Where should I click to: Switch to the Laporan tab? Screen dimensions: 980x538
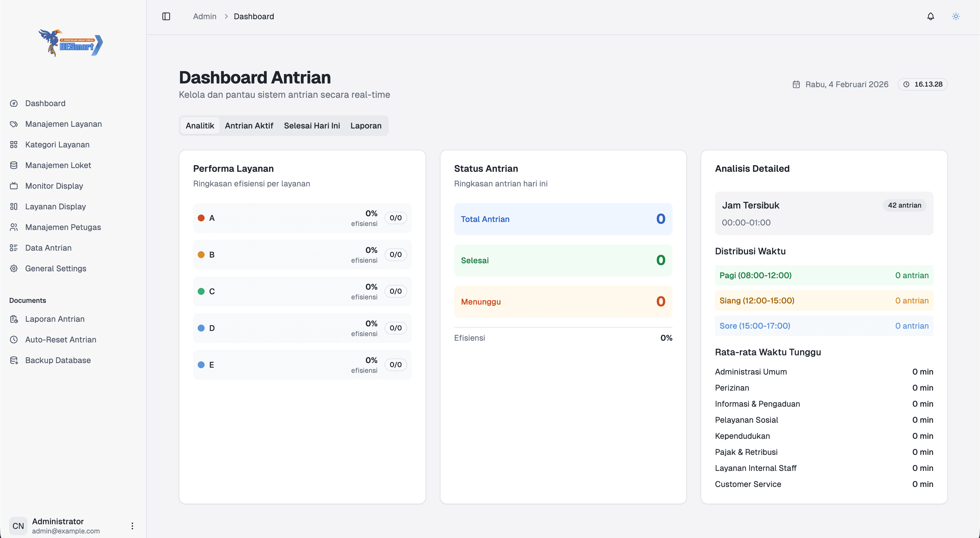coord(366,126)
